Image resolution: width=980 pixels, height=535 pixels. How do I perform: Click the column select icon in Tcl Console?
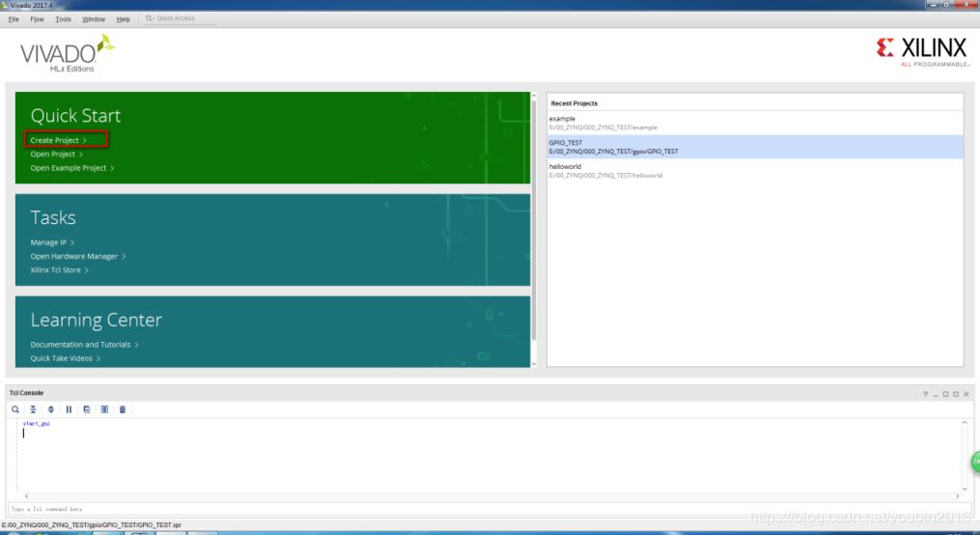[x=104, y=409]
